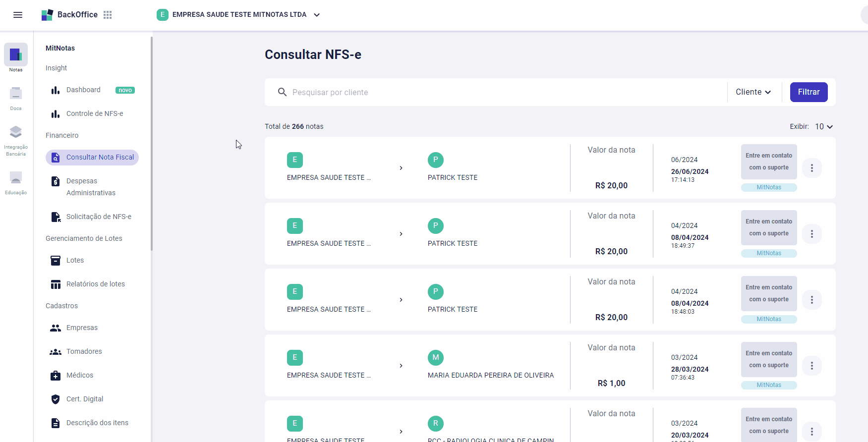
Task: Open options menu for 26/06/2024 note
Action: (x=812, y=168)
